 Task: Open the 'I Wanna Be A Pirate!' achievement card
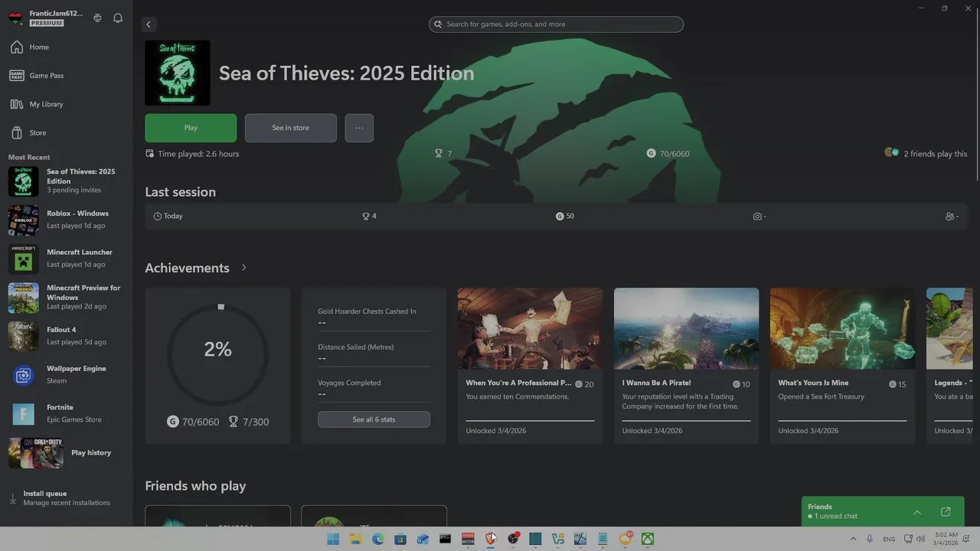[686, 366]
